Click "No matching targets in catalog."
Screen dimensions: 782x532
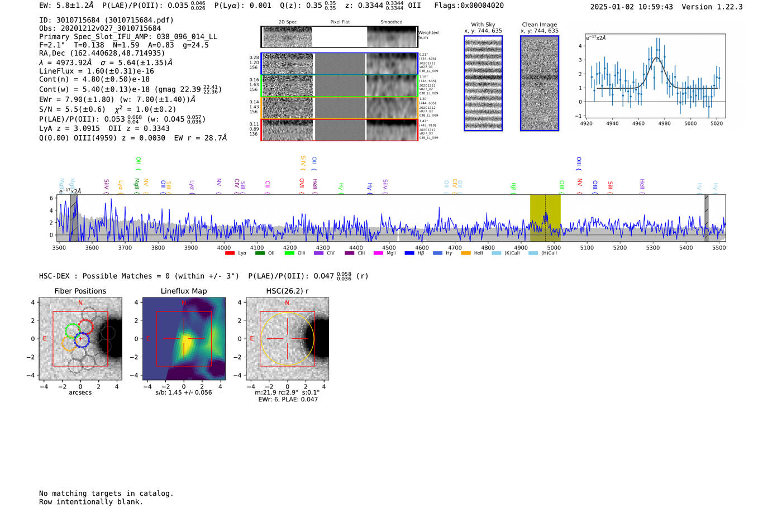pyautogui.click(x=106, y=493)
